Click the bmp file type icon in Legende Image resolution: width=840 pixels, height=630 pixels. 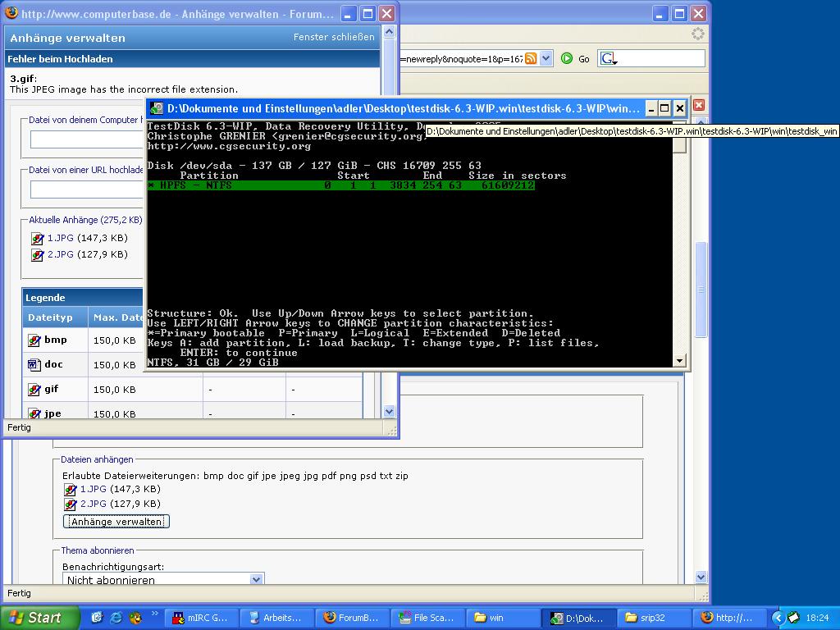tap(34, 340)
